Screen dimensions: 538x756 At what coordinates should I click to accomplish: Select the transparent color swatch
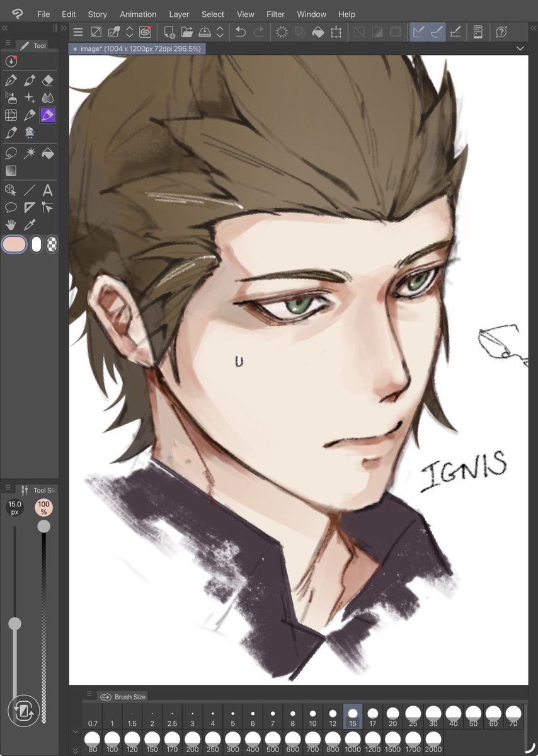tap(52, 244)
